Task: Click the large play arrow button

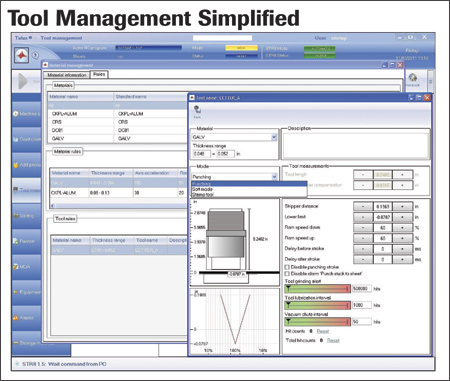Action: (x=23, y=81)
